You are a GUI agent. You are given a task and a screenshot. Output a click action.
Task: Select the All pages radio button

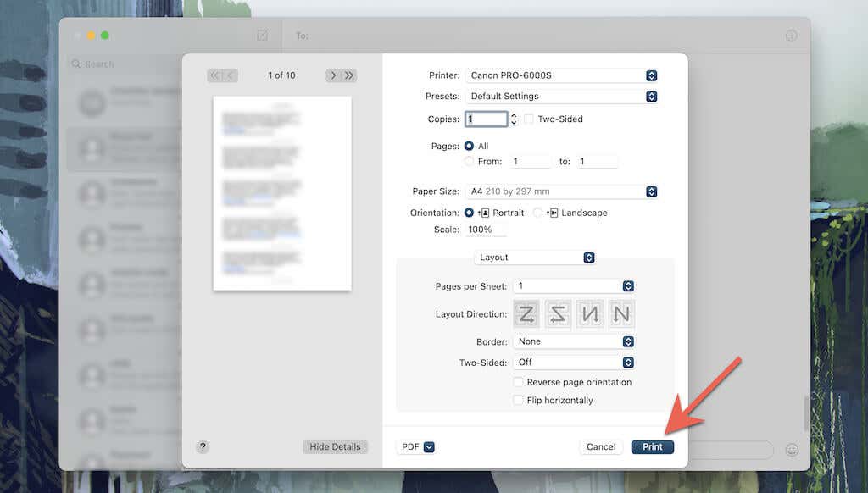pyautogui.click(x=469, y=146)
